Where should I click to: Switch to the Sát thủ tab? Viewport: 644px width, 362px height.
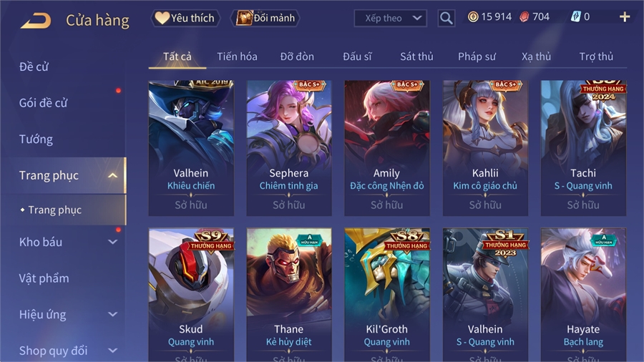click(416, 57)
